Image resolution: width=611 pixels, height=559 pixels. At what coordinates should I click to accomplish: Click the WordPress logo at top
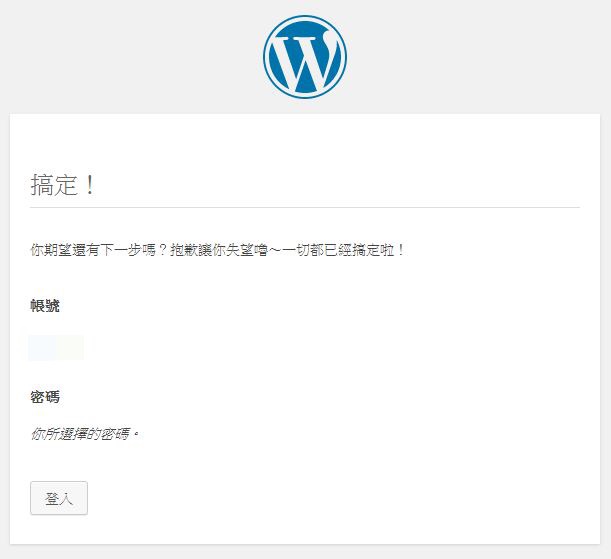pyautogui.click(x=305, y=57)
